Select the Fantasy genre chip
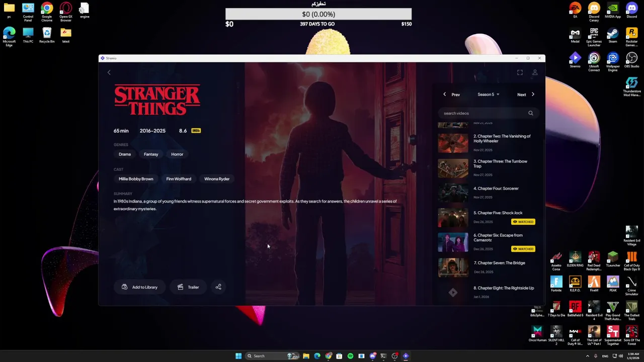 [151, 154]
